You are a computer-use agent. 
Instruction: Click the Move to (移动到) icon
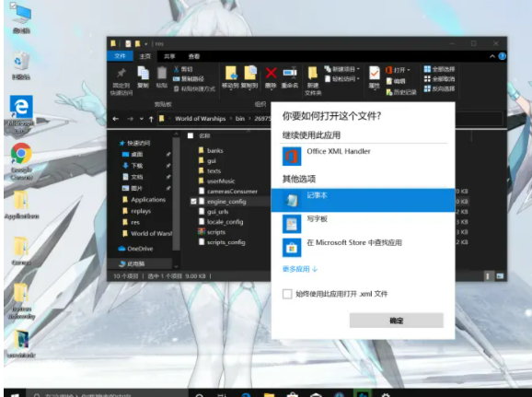pyautogui.click(x=230, y=73)
